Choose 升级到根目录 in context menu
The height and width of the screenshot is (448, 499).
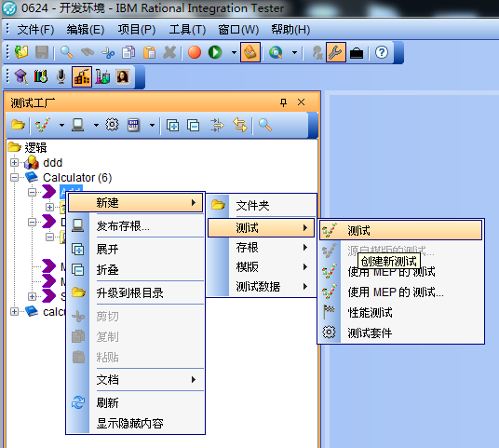136,293
